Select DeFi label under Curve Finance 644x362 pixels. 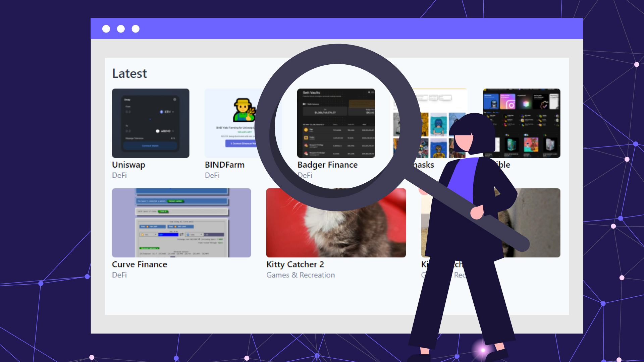click(x=119, y=275)
